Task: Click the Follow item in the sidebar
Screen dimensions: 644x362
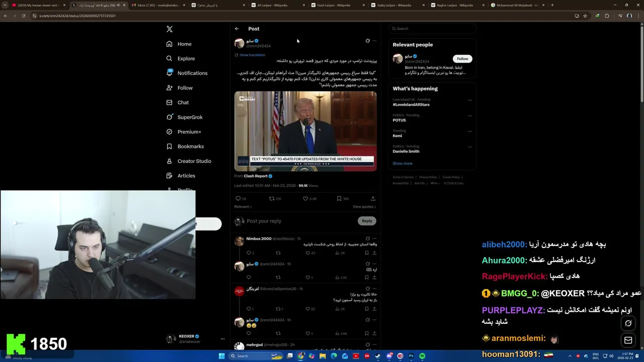Action: [x=180, y=88]
